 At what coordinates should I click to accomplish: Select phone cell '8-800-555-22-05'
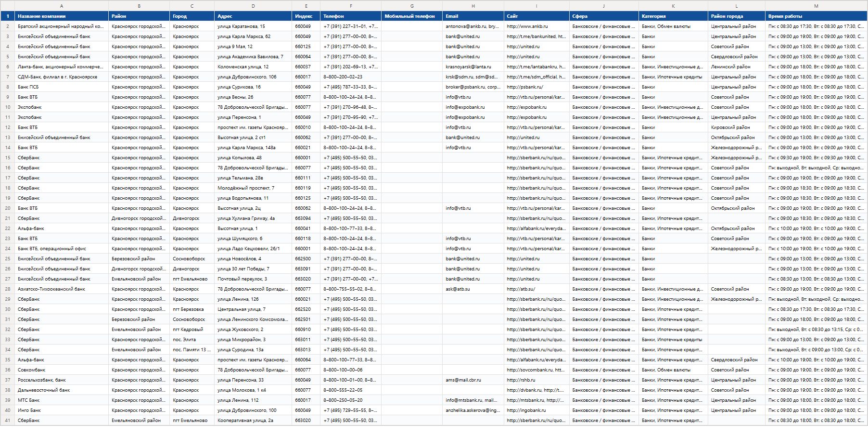(x=351, y=390)
